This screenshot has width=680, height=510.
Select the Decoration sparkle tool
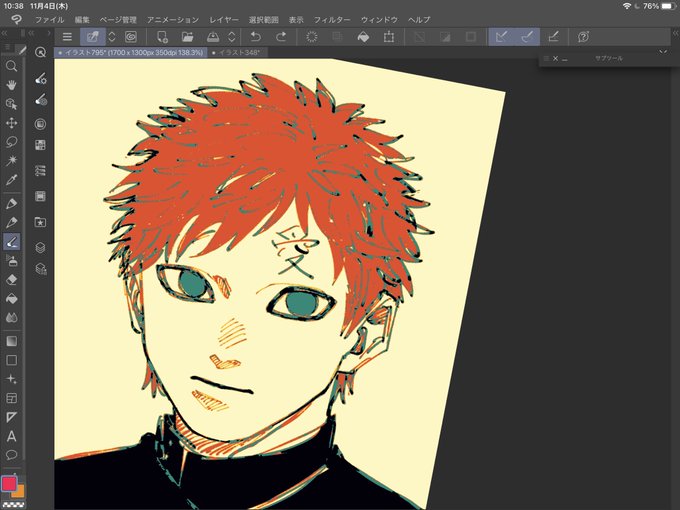(x=11, y=379)
